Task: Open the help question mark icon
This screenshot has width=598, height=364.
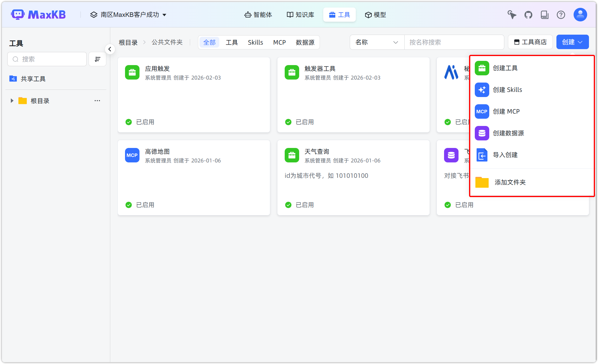Action: (561, 15)
